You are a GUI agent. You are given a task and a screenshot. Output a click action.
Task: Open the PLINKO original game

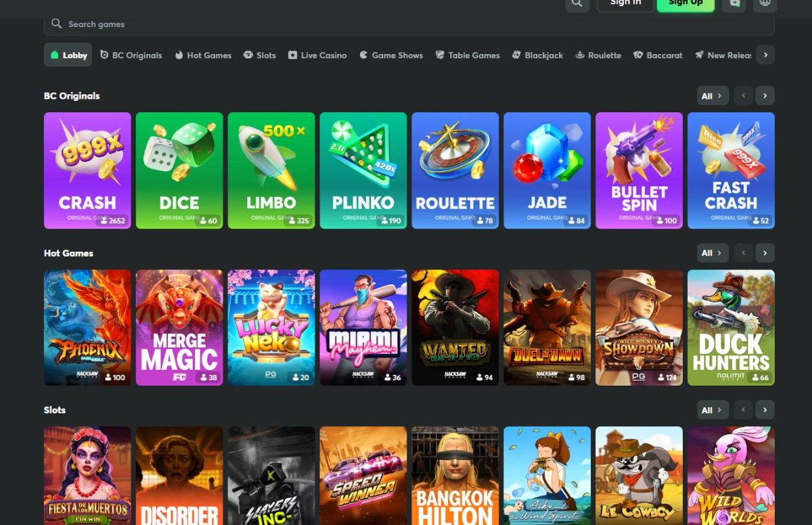(363, 170)
